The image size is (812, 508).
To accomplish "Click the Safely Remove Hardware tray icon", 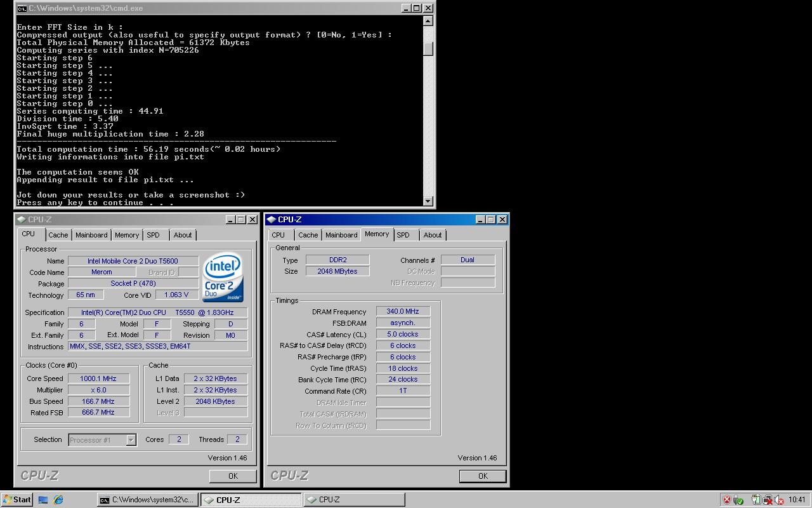I will [739, 500].
